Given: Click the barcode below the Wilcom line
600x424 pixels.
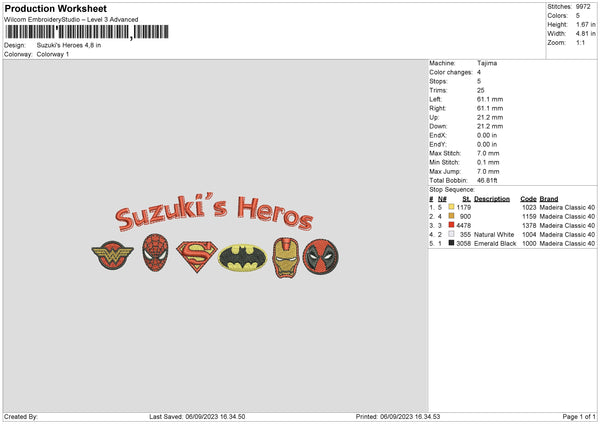Looking at the screenshot, I should coord(87,32).
